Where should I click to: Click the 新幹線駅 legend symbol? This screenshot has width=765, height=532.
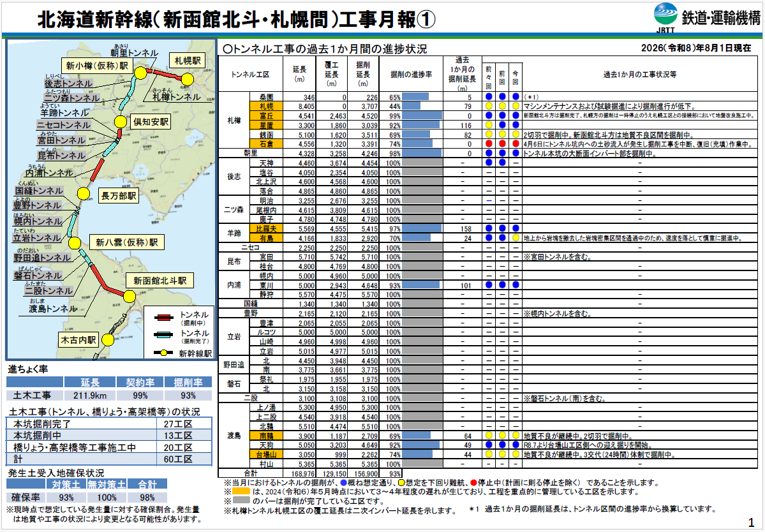163,353
